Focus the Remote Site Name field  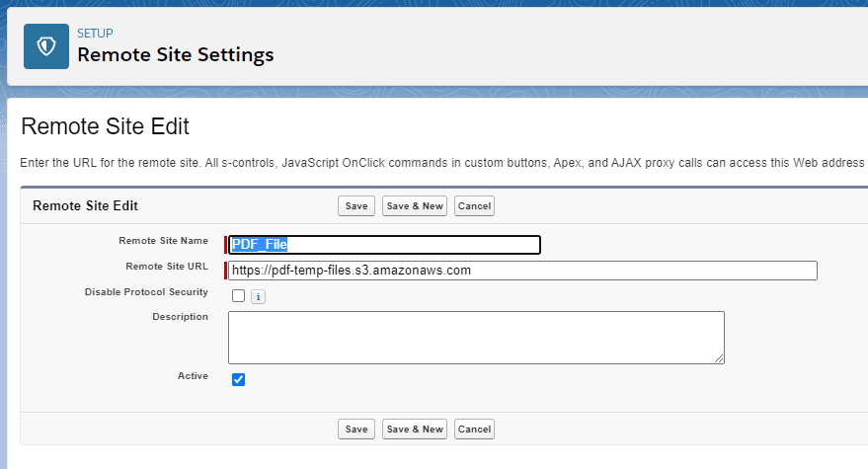[385, 245]
